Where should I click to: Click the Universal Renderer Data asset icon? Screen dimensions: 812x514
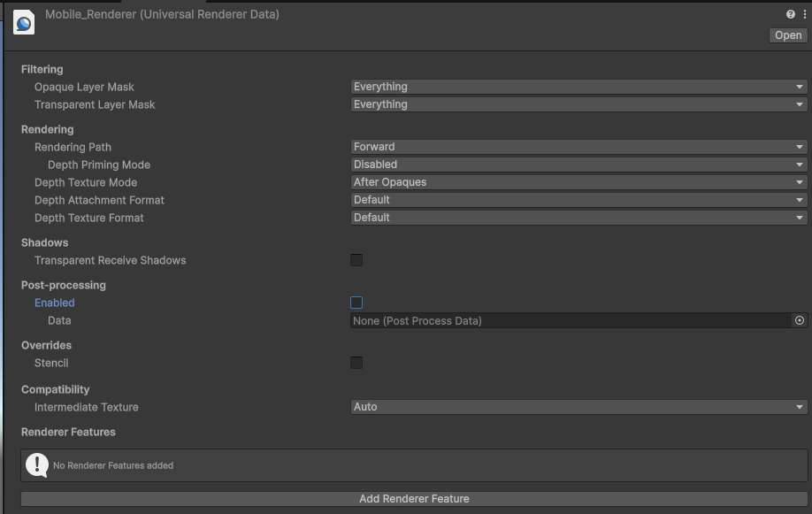(24, 23)
